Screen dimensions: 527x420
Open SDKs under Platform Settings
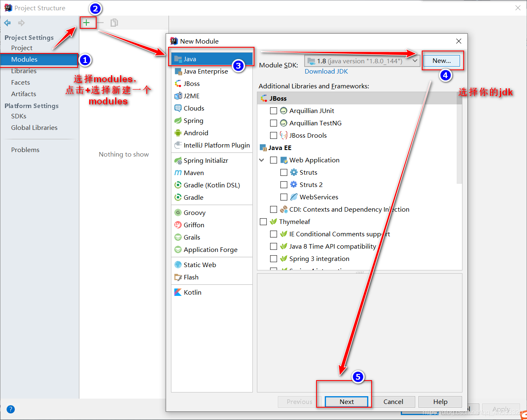click(x=18, y=116)
